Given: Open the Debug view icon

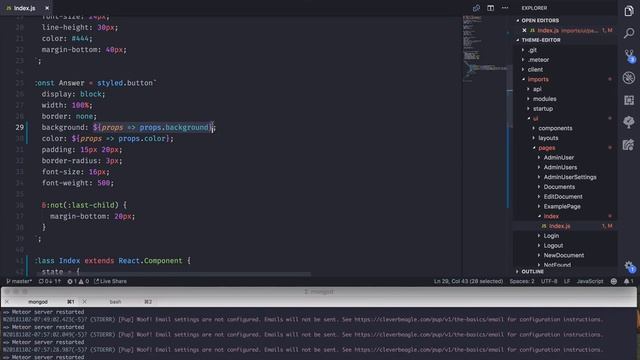Looking at the screenshot, I should (x=629, y=78).
